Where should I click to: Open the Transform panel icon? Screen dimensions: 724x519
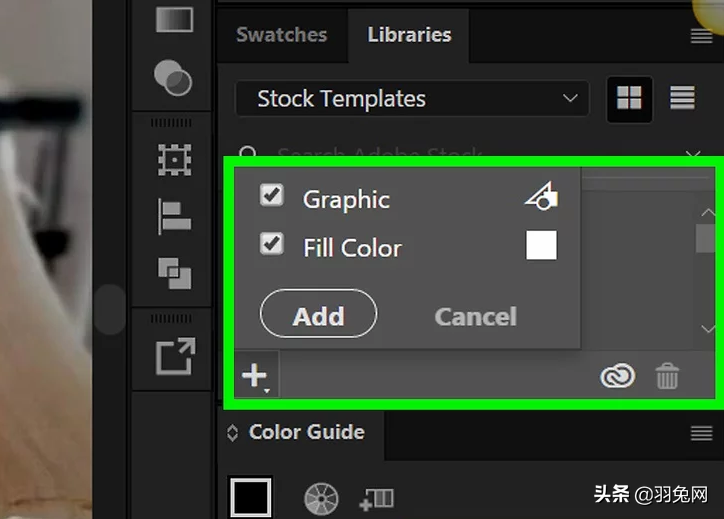174,160
